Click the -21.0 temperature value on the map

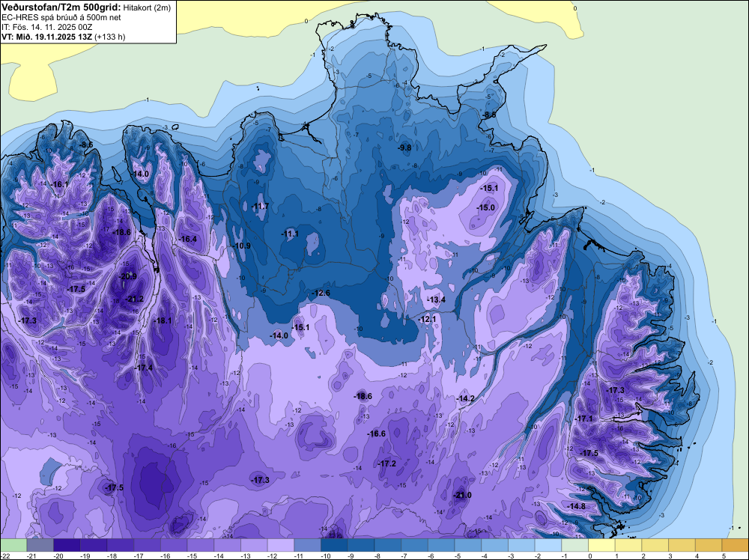coord(462,495)
